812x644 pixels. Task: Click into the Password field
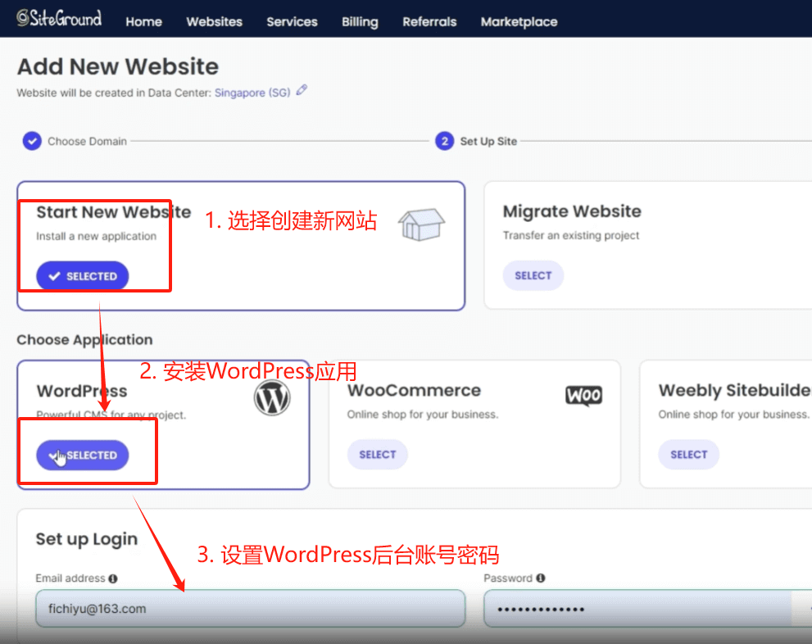(x=635, y=610)
